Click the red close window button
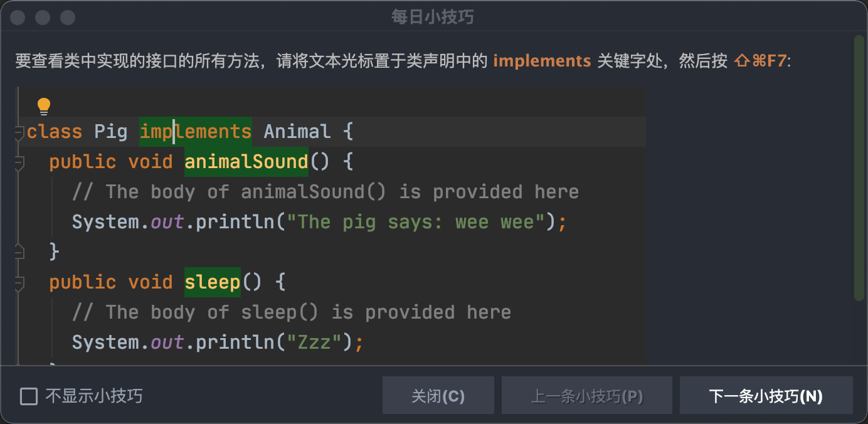The width and height of the screenshot is (868, 424). coord(18,18)
